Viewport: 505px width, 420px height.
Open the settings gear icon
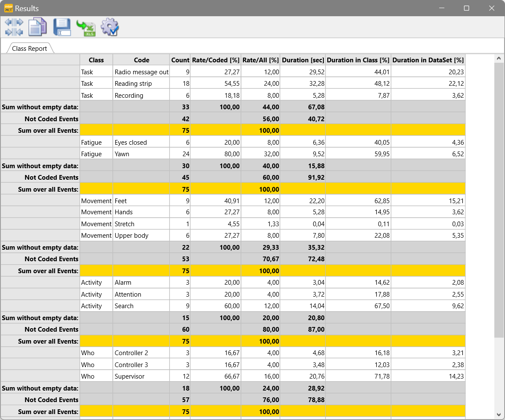[x=110, y=27]
